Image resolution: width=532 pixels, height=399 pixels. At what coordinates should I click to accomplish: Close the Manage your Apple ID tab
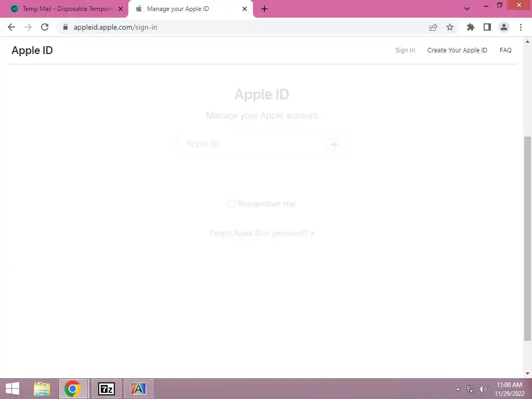pyautogui.click(x=245, y=9)
